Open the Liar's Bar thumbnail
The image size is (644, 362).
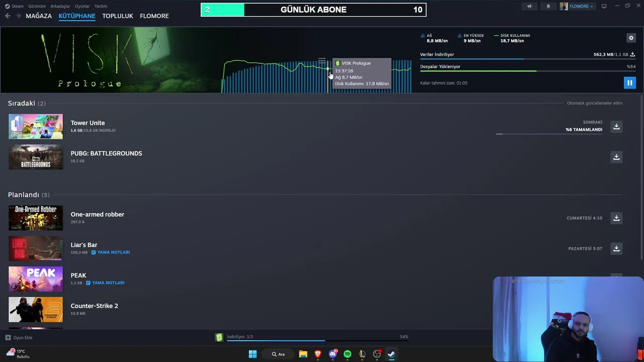click(x=36, y=248)
